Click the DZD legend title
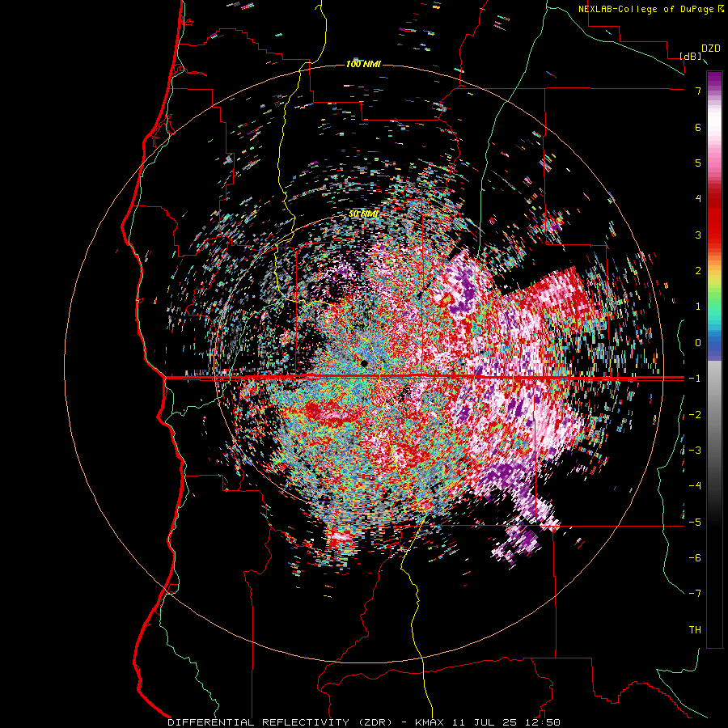Image resolution: width=728 pixels, height=728 pixels. tap(711, 49)
